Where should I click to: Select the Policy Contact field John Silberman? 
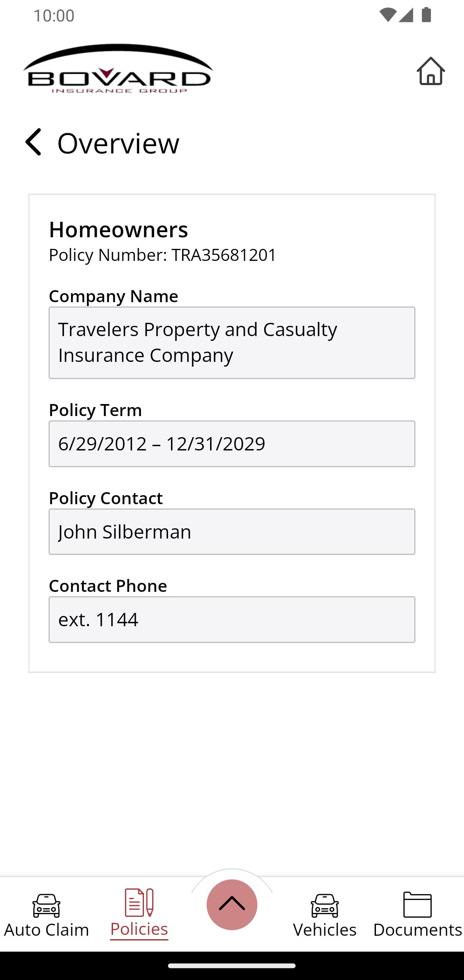[x=232, y=532]
